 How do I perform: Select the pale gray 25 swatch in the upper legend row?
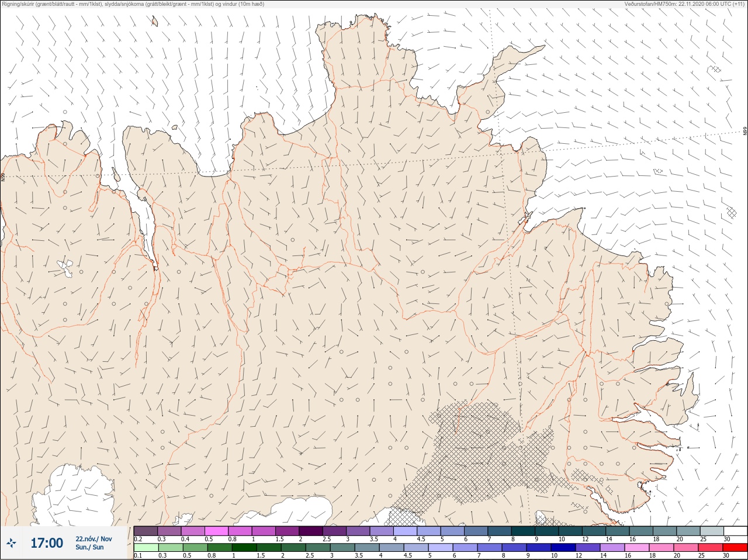click(712, 531)
